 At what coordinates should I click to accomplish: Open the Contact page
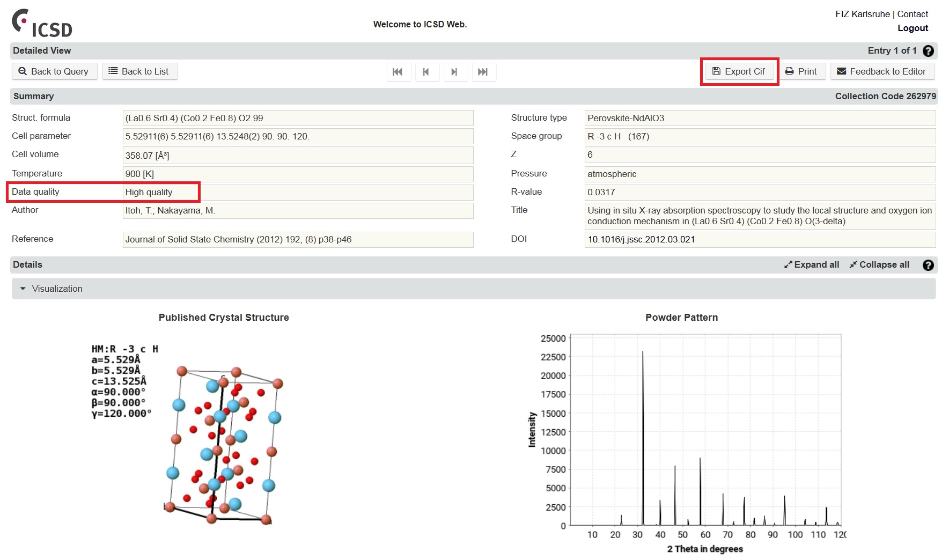tap(912, 14)
